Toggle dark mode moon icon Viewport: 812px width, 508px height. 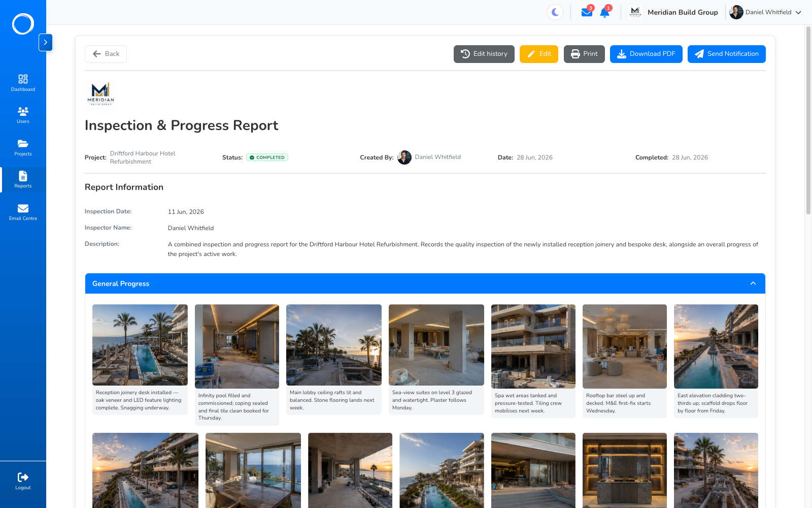(x=555, y=12)
